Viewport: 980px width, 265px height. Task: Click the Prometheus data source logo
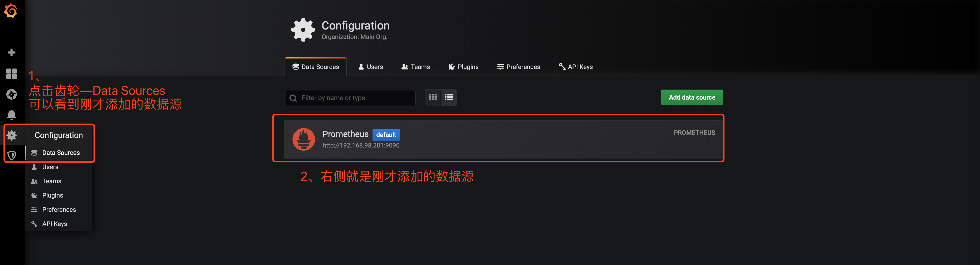click(304, 139)
